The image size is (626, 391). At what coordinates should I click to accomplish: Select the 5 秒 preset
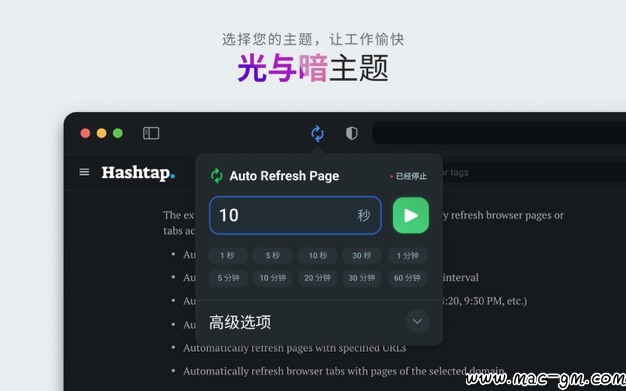pos(273,256)
